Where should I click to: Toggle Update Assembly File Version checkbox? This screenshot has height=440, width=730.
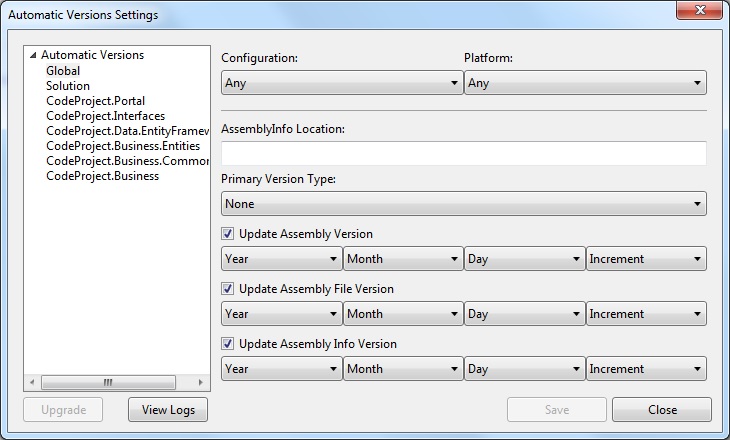[228, 289]
